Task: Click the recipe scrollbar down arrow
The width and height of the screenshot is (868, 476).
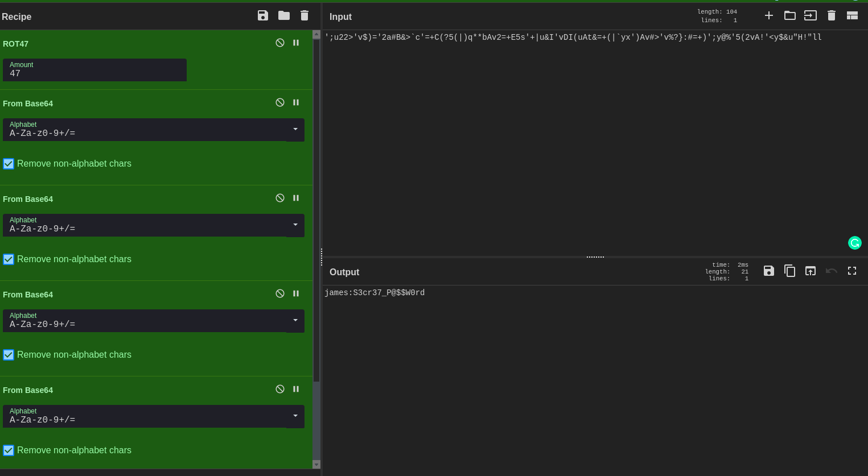Action: tap(316, 465)
